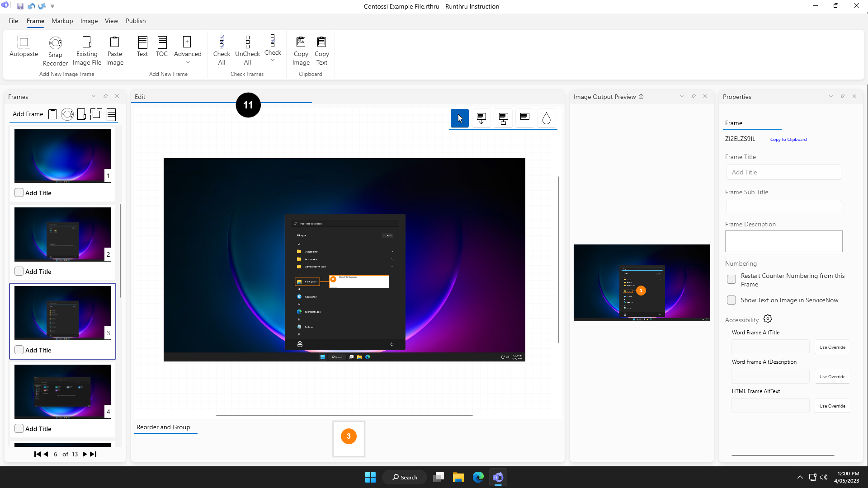
Task: Click Copy to Clipboard link
Action: [788, 140]
